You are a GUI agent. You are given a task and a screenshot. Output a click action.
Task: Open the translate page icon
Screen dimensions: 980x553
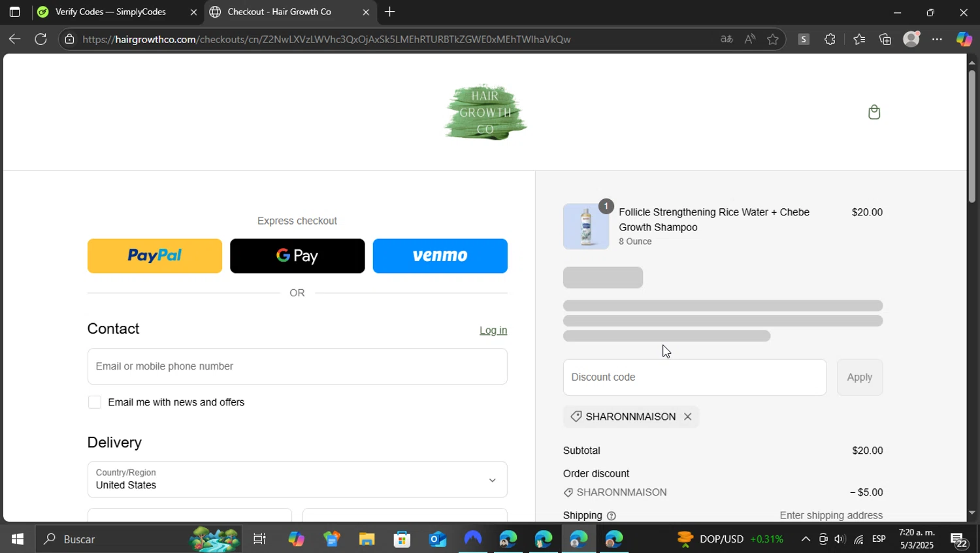click(x=727, y=39)
